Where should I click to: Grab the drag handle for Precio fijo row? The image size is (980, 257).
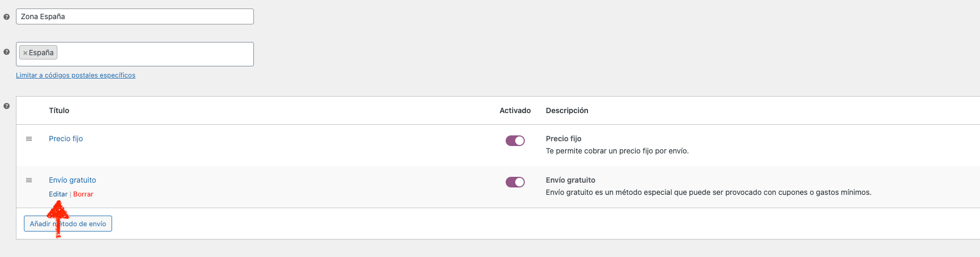tap(29, 139)
